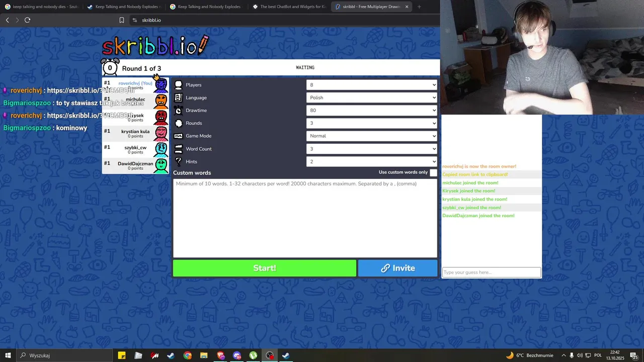Open Google Chrome from the taskbar

188,355
